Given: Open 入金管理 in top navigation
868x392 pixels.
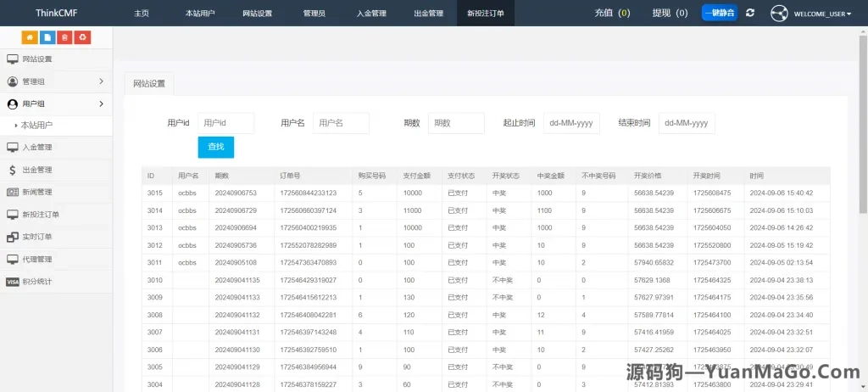Looking at the screenshot, I should pos(371,14).
